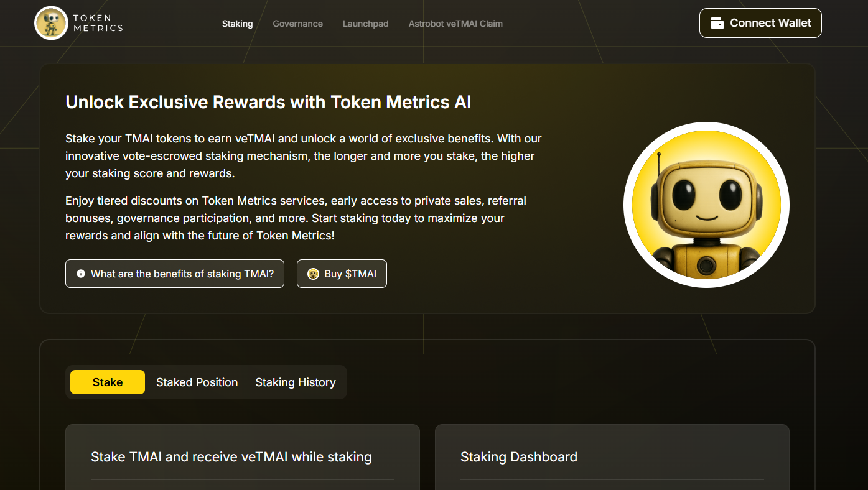The height and width of the screenshot is (490, 868).
Task: Click the monkey emoji in Buy $TMAI button
Action: (313, 274)
